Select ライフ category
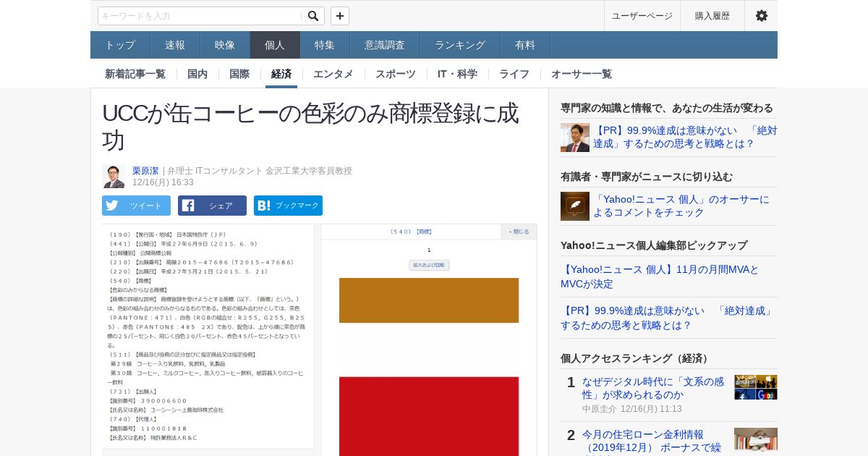Image resolution: width=868 pixels, height=456 pixels. [514, 74]
